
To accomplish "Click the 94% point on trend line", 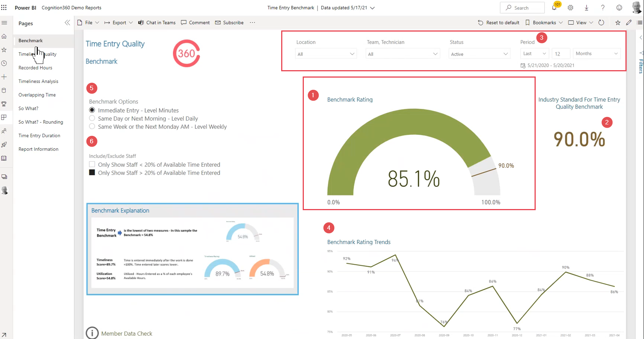I will pyautogui.click(x=395, y=255).
